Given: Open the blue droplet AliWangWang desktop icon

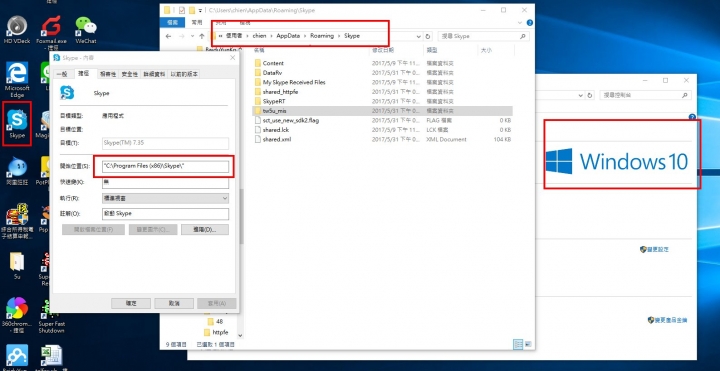Looking at the screenshot, I should (17, 170).
